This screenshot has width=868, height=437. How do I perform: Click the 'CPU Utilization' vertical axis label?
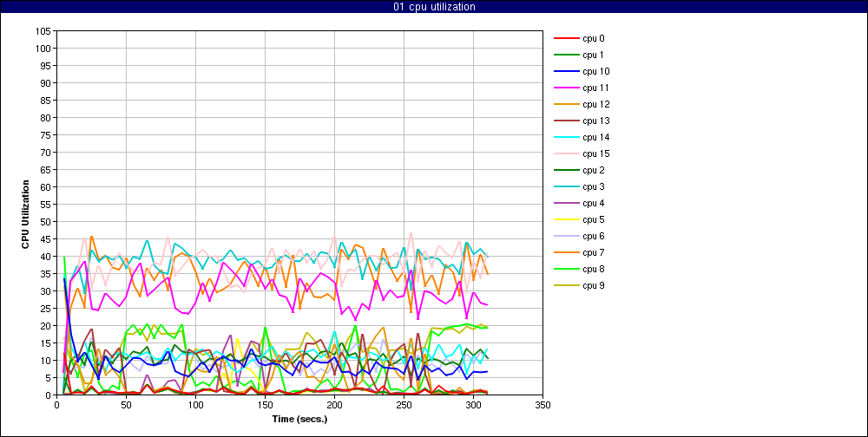pos(25,213)
